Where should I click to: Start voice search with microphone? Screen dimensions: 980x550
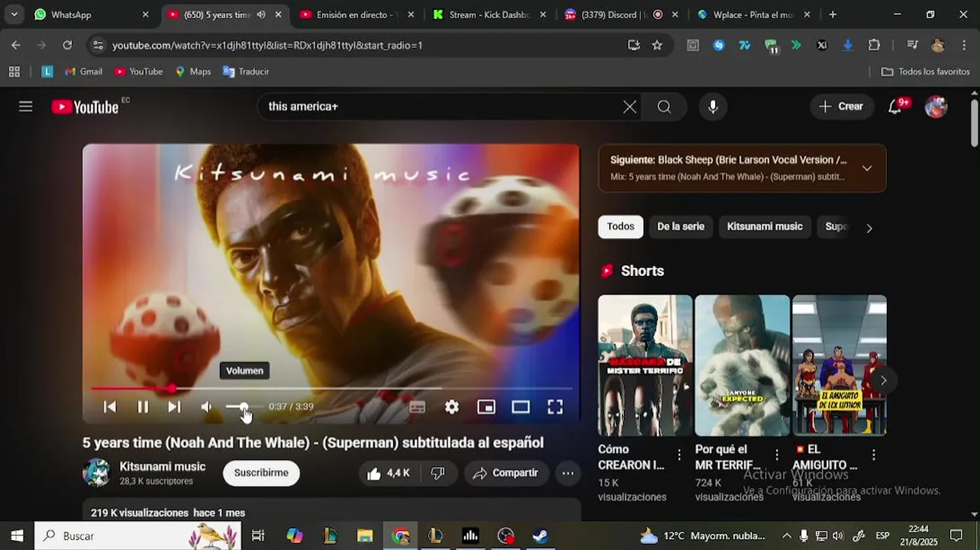coord(713,107)
